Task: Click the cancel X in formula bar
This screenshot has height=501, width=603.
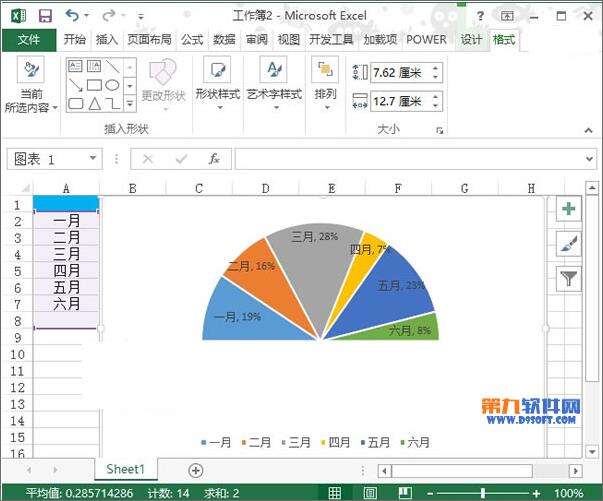Action: tap(148, 158)
